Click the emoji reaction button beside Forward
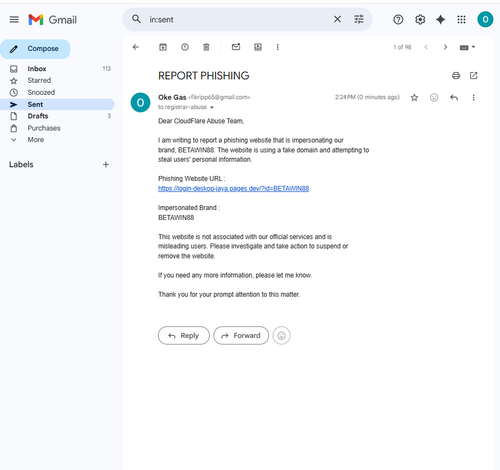Viewport: 500px width, 470px height. point(281,335)
